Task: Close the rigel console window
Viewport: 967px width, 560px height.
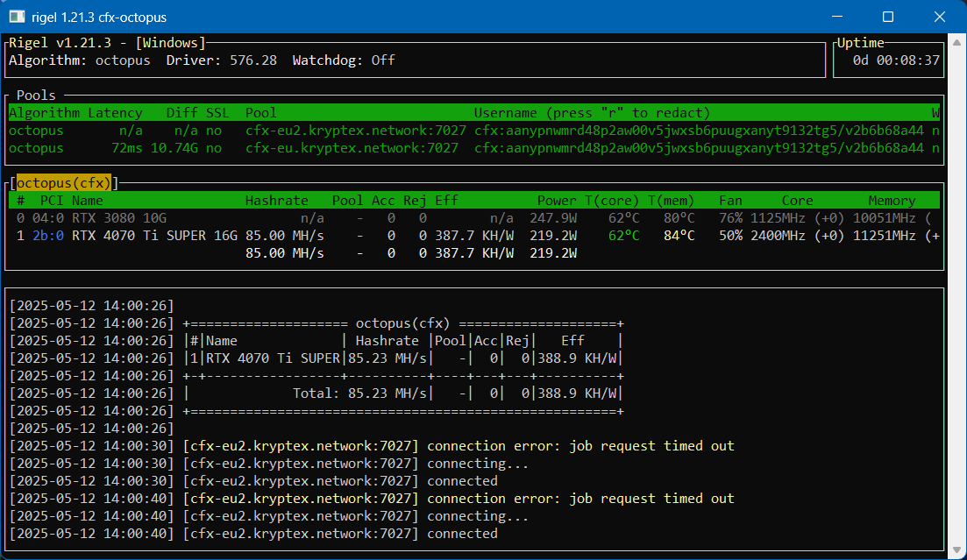Action: coord(939,17)
